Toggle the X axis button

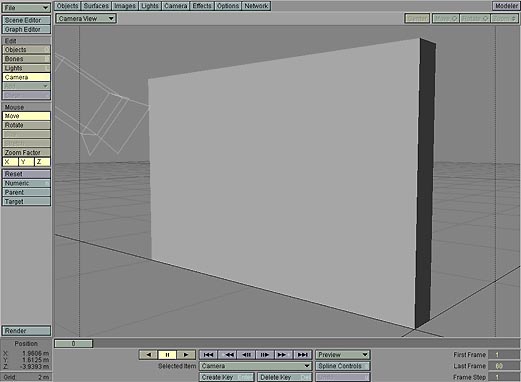pyautogui.click(x=10, y=162)
